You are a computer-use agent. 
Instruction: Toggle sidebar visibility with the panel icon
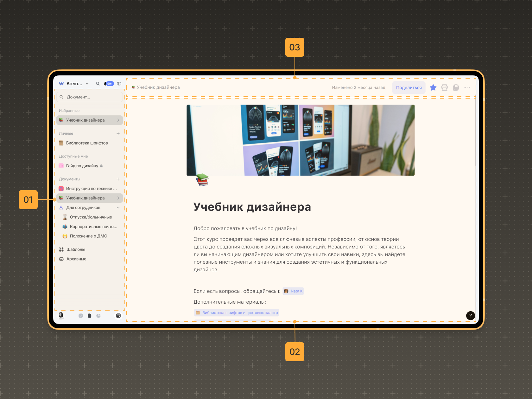point(119,84)
